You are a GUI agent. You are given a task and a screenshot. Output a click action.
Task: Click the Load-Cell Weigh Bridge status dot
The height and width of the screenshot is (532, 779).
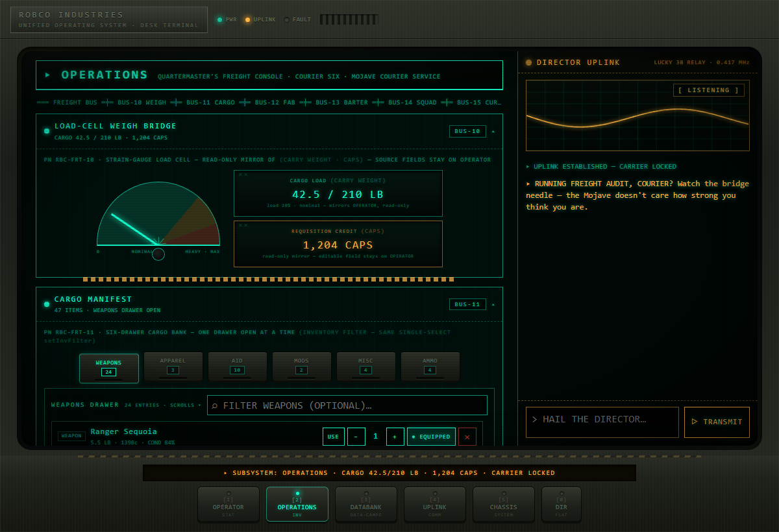pyautogui.click(x=47, y=131)
